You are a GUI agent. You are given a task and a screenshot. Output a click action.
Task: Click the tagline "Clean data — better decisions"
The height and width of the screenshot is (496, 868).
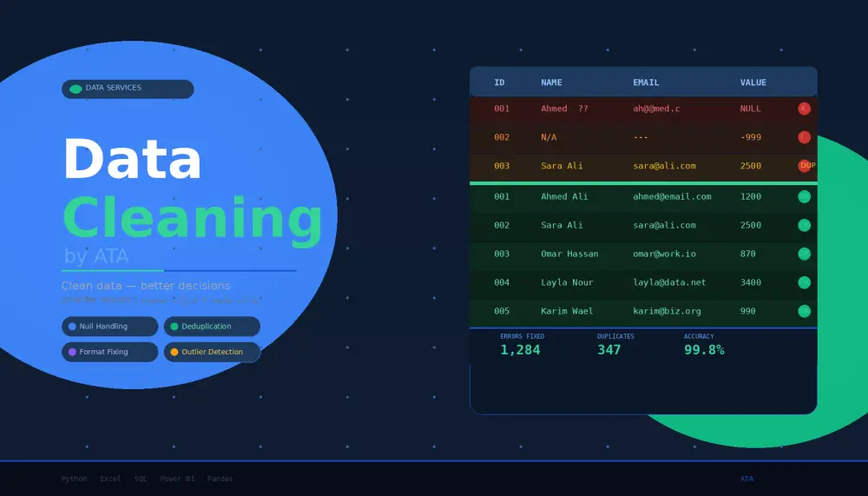(146, 286)
